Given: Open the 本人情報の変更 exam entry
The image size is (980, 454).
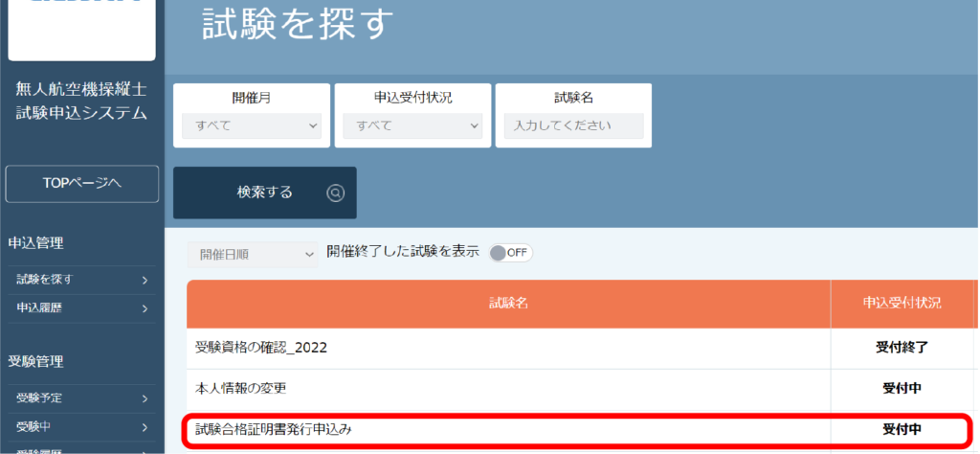Looking at the screenshot, I should pyautogui.click(x=240, y=388).
